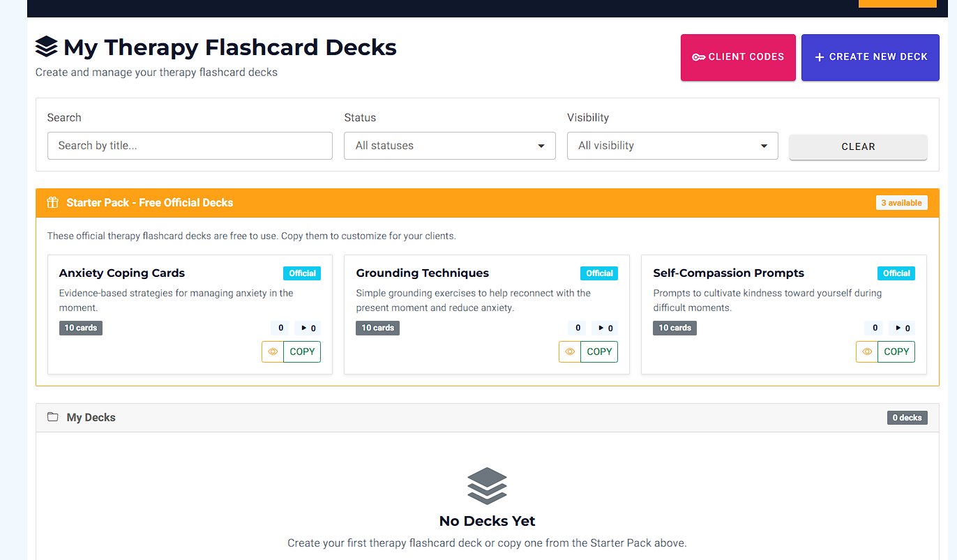
Task: Open the Client Codes page
Action: coord(738,57)
